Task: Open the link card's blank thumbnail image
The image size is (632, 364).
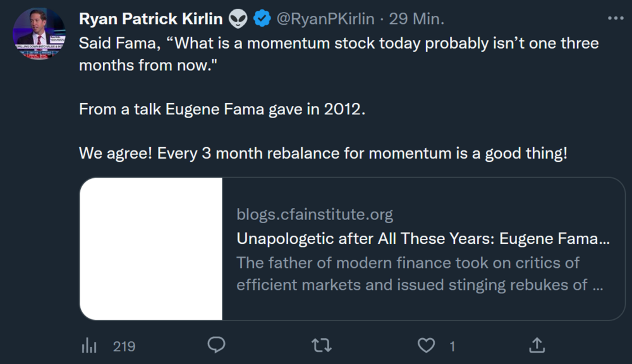Action: tap(151, 248)
